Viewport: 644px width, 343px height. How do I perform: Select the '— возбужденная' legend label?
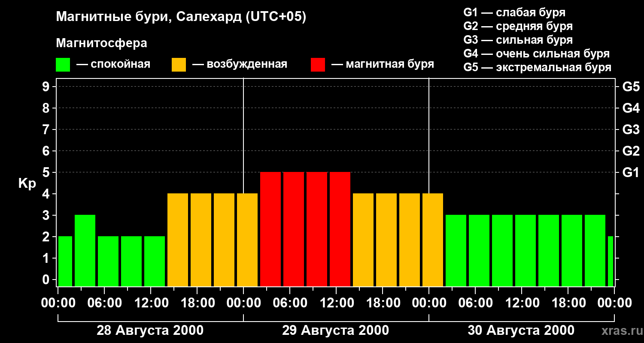tap(240, 64)
